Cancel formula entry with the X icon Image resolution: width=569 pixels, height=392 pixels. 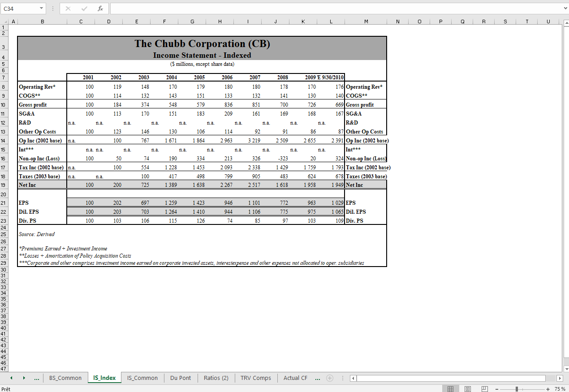pos(68,9)
